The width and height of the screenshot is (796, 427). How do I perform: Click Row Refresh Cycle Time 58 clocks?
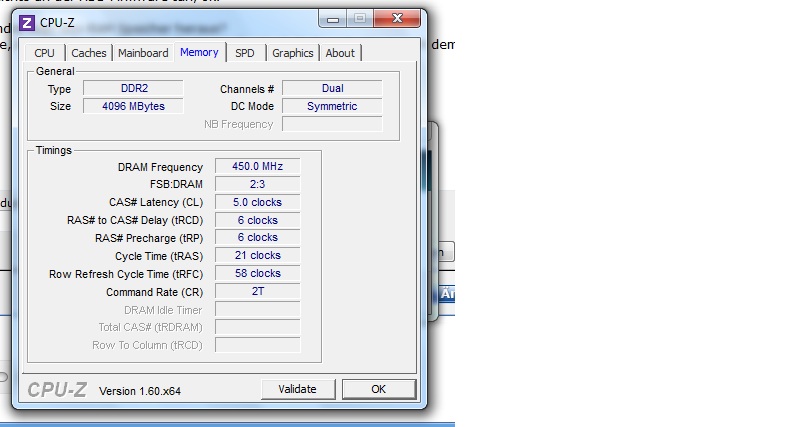257,273
